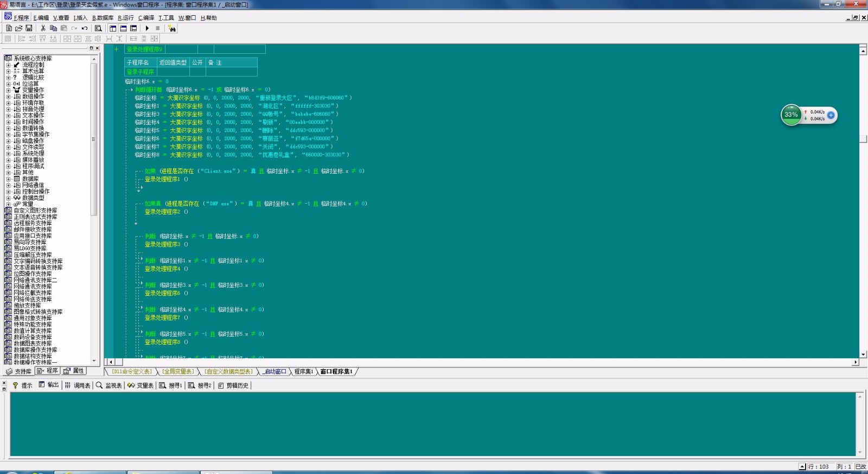Save the program with the floppy disk icon
The image size is (868, 474).
click(x=29, y=28)
